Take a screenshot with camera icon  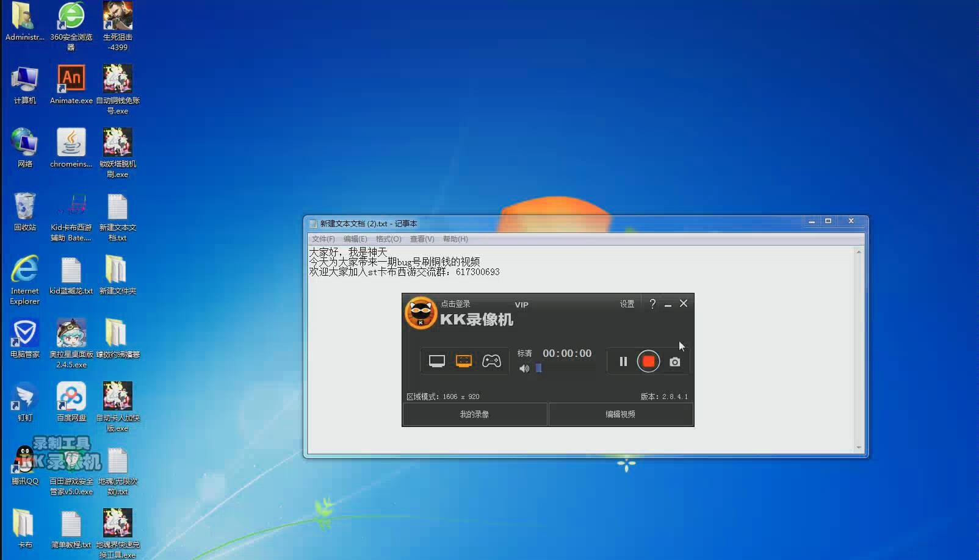coord(674,362)
